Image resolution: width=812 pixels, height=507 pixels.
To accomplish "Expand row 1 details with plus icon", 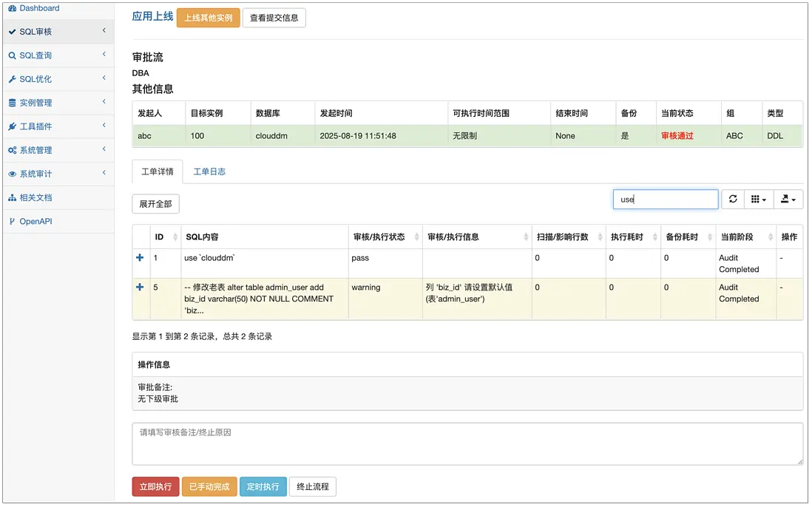I will coord(140,258).
